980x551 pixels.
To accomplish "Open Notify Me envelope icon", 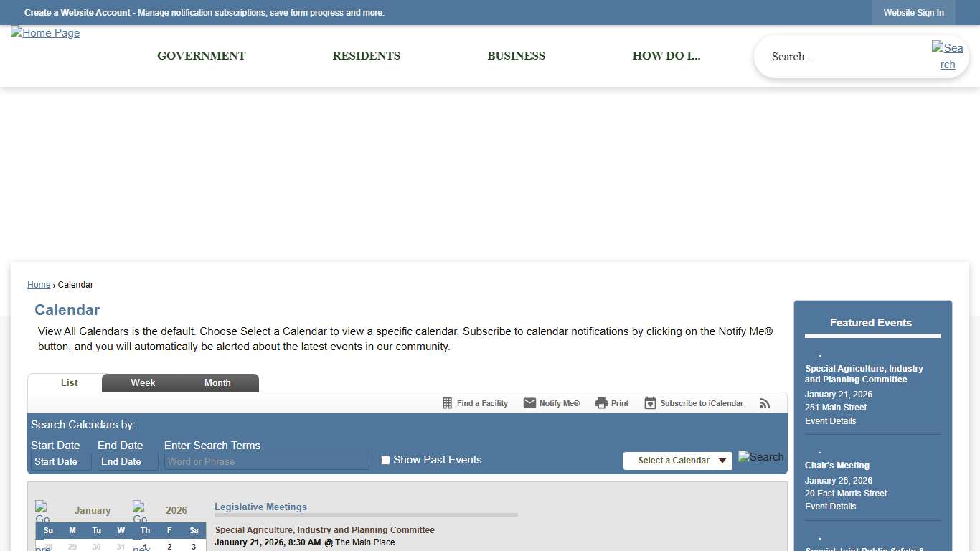I will click(x=529, y=402).
